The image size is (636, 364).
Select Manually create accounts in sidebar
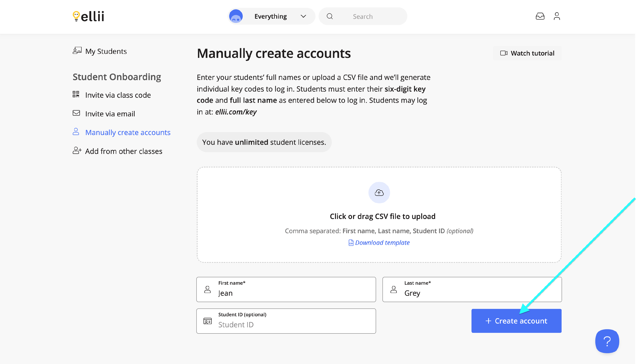[127, 132]
